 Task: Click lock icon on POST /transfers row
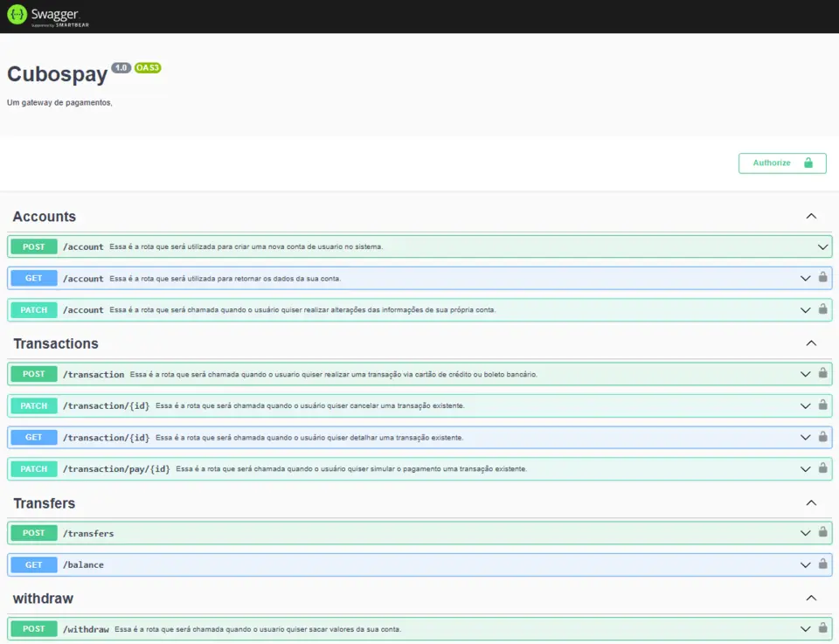click(822, 533)
